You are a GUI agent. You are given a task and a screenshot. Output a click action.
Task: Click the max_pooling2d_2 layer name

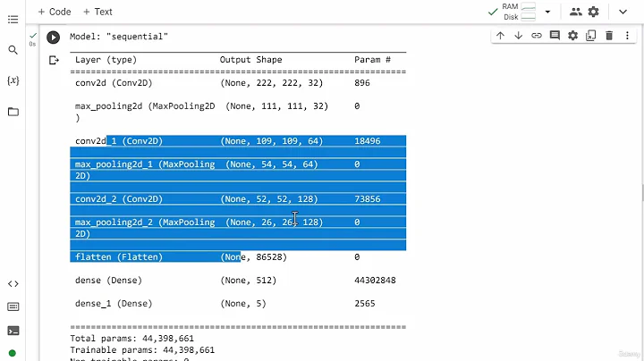coord(145,222)
